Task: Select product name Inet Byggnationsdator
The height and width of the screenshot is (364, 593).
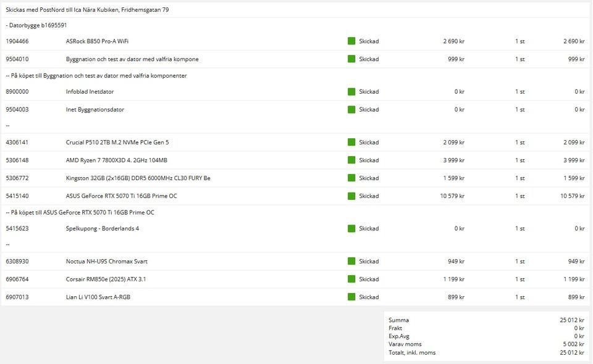Action: (95, 109)
